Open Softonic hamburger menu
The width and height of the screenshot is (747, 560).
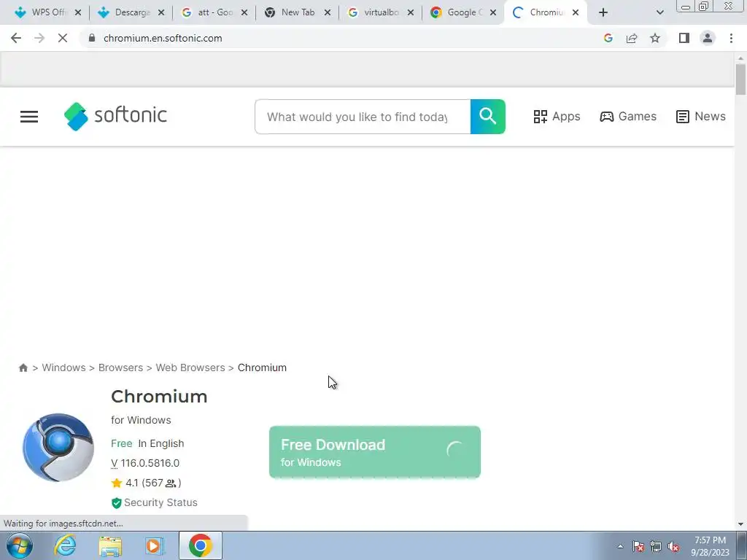pyautogui.click(x=29, y=117)
